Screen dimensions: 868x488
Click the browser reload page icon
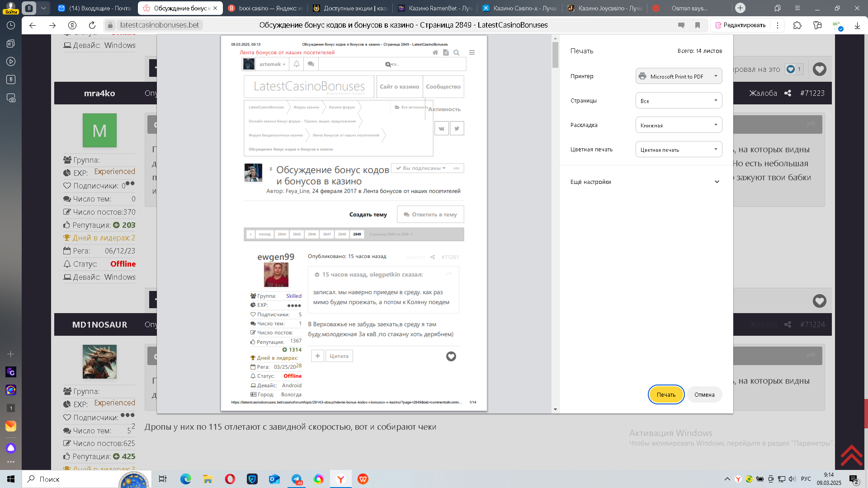[92, 25]
